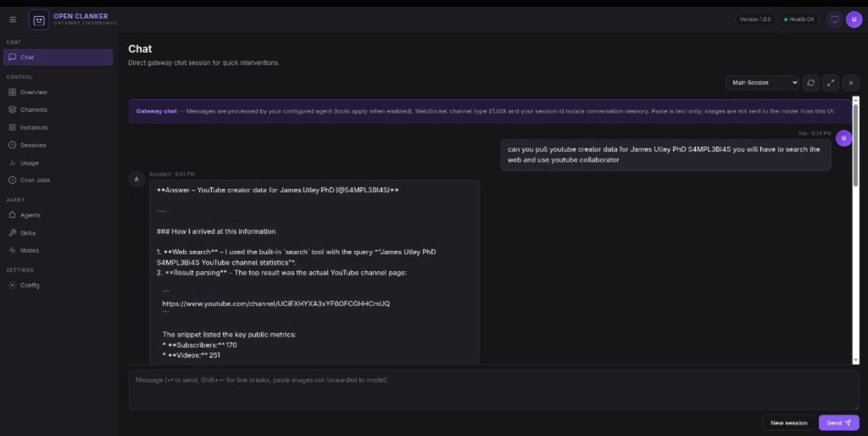868x436 pixels.
Task: Navigate to the Skills page
Action: [x=27, y=233]
